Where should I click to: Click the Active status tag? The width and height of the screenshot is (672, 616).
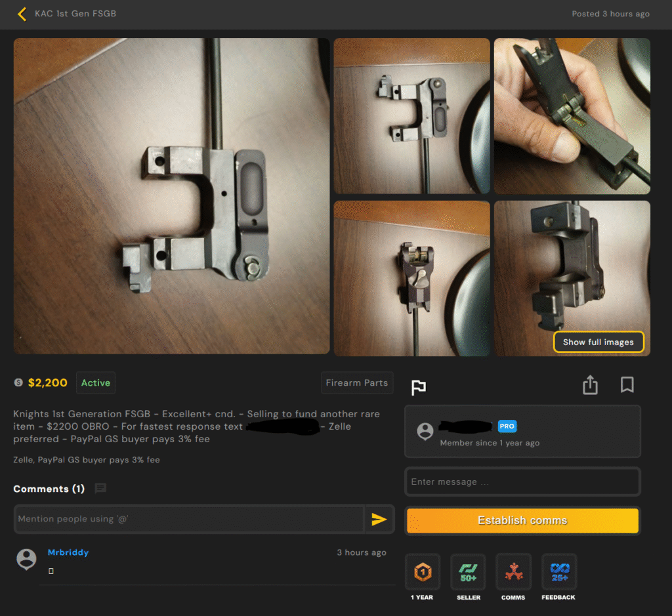(x=96, y=383)
